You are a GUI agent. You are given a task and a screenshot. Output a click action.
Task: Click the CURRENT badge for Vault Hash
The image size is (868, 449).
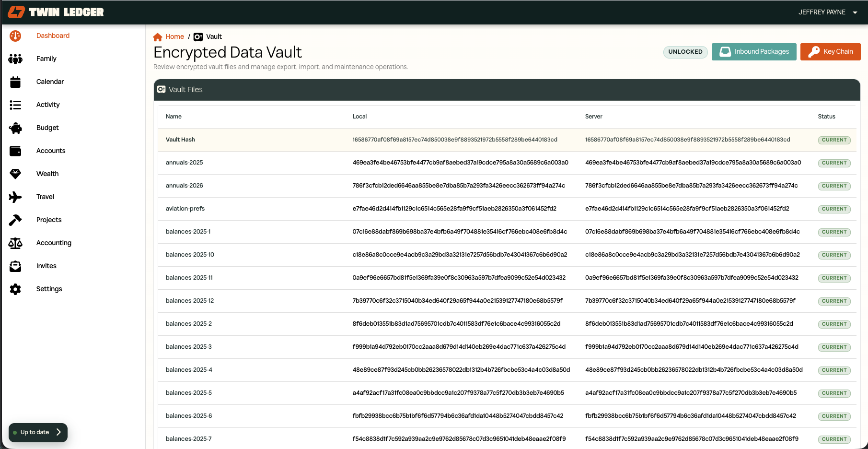(x=834, y=140)
